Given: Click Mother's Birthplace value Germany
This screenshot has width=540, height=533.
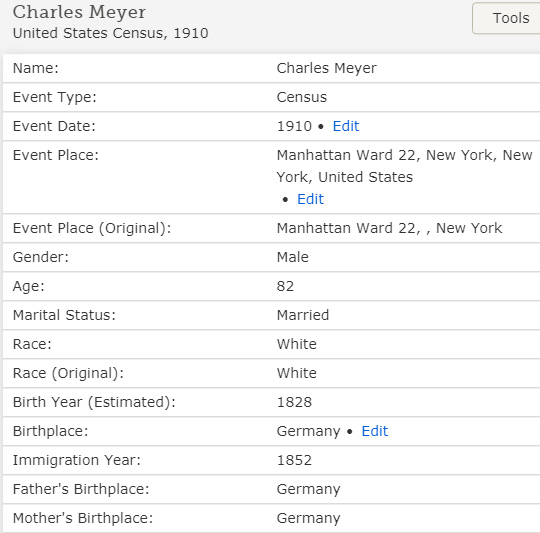Looking at the screenshot, I should (309, 518).
